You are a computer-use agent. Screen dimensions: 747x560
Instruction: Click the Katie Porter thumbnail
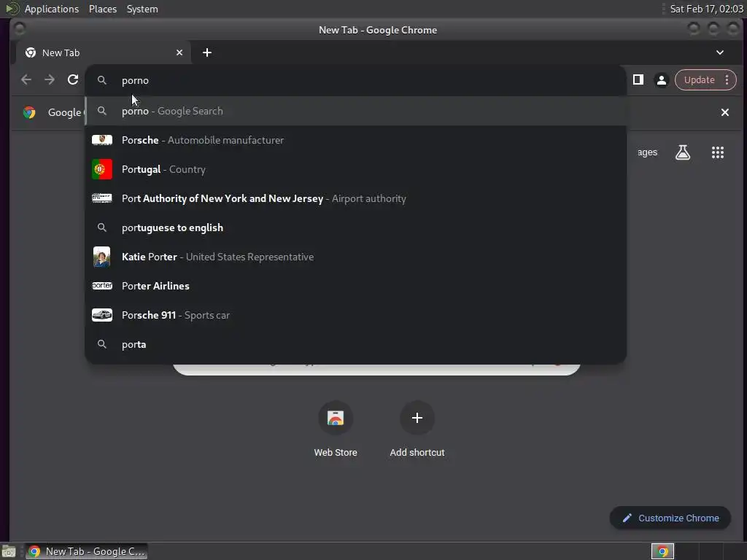[102, 257]
